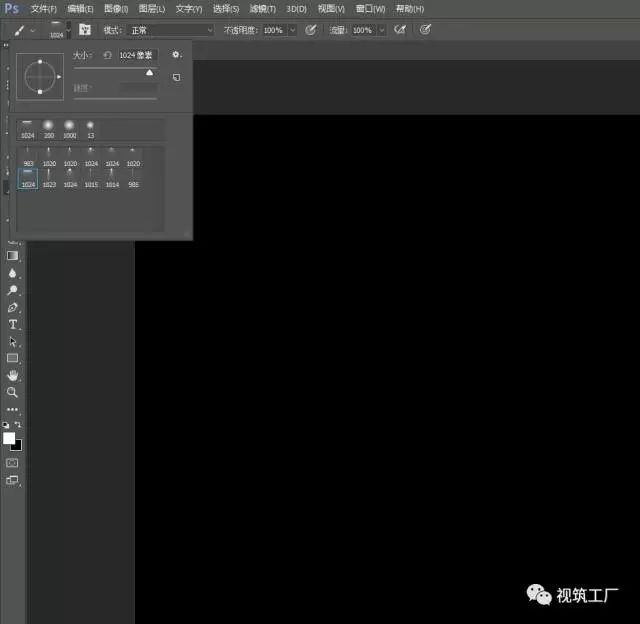Click the background black color swatch

[18, 446]
